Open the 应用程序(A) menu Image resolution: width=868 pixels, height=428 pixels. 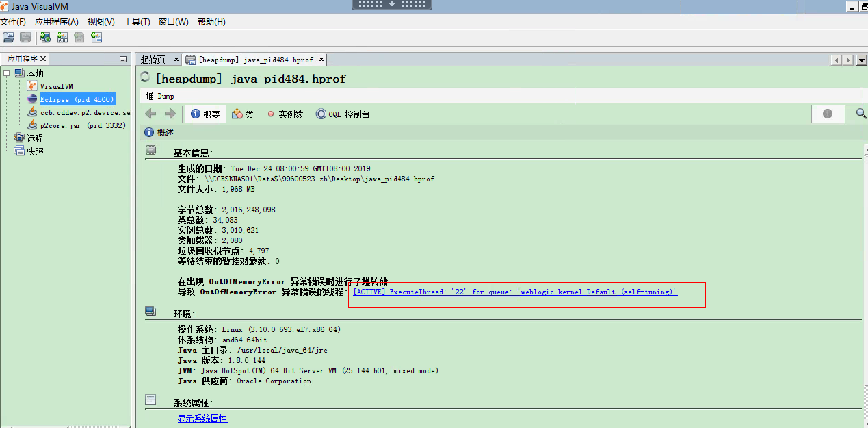click(x=56, y=22)
